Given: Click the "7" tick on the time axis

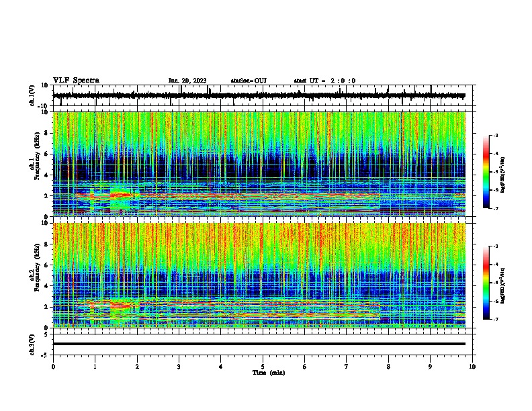Looking at the screenshot, I should click(347, 367).
